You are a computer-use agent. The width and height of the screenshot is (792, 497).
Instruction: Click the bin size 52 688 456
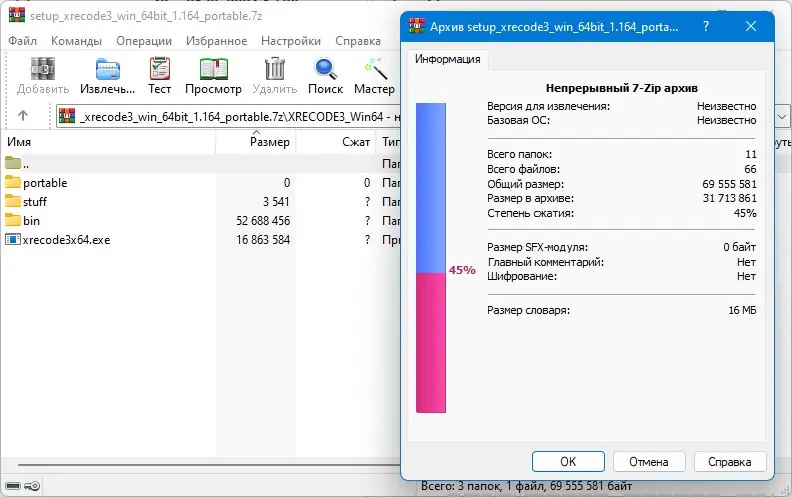[x=263, y=221]
